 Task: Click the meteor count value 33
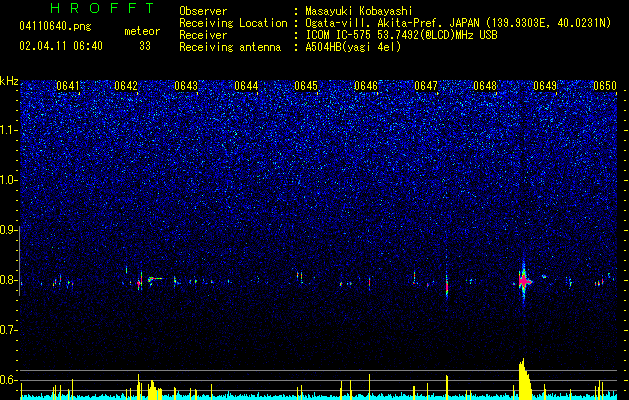145,46
